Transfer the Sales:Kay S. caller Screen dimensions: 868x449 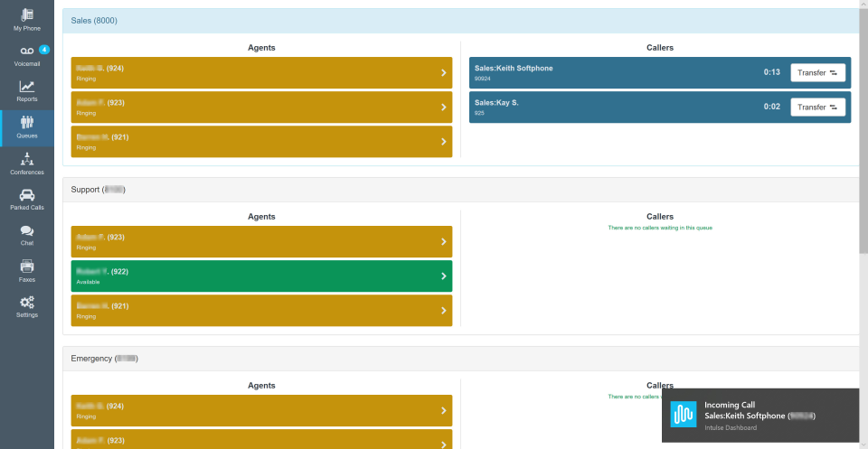click(x=817, y=107)
